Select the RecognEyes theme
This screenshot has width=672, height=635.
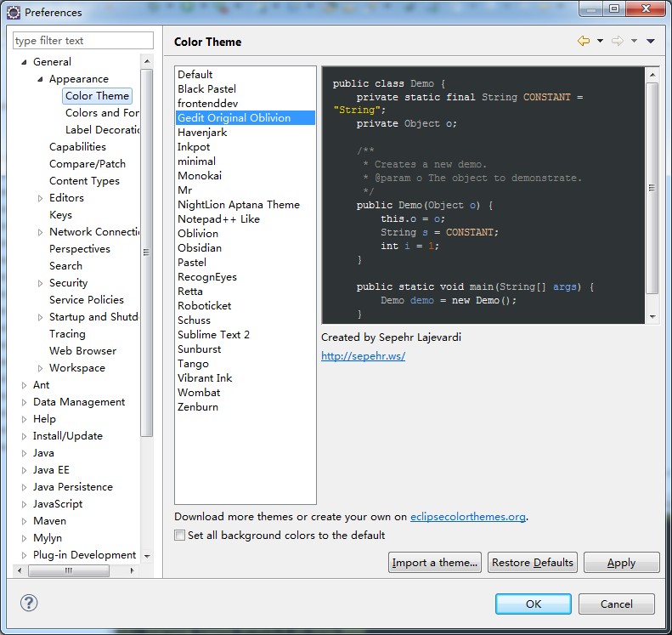click(246, 276)
